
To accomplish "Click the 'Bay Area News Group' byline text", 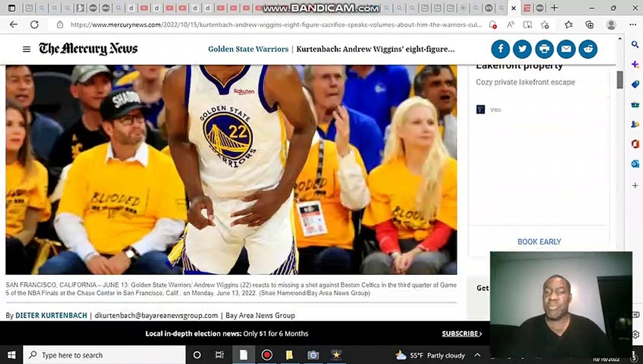I will (x=260, y=315).
